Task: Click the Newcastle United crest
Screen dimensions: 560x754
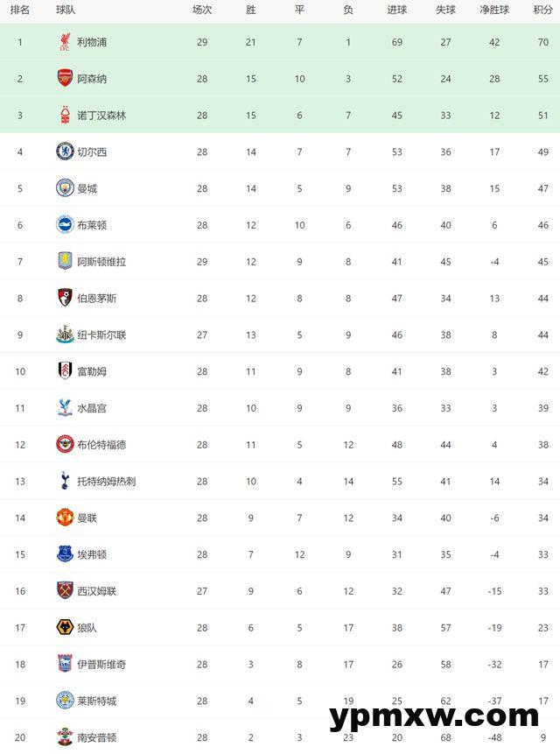Action: click(x=65, y=335)
